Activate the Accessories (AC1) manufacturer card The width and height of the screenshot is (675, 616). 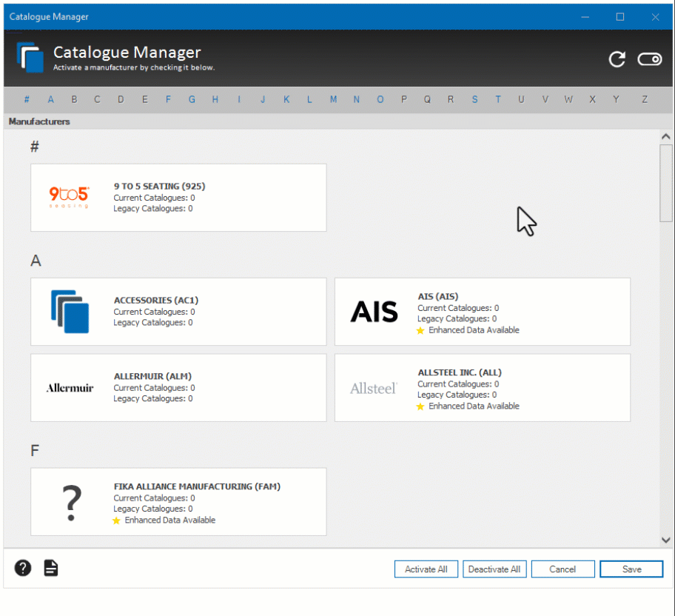coord(178,312)
